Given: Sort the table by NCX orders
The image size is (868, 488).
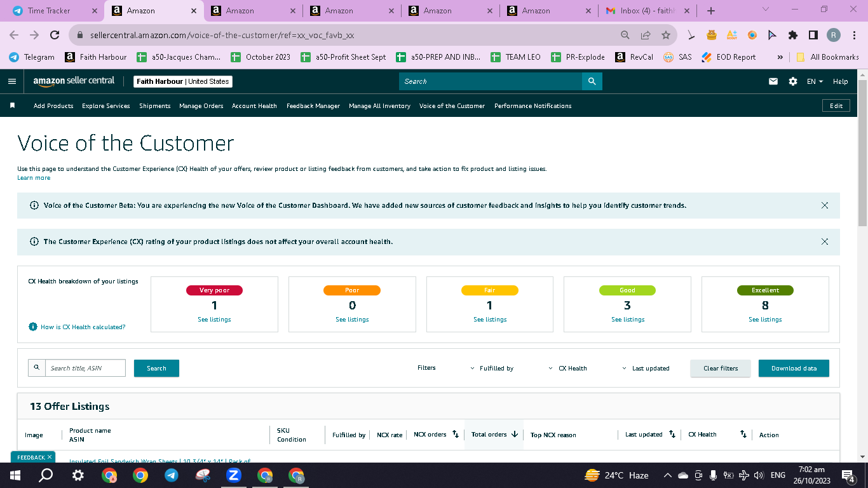Looking at the screenshot, I should (x=455, y=435).
